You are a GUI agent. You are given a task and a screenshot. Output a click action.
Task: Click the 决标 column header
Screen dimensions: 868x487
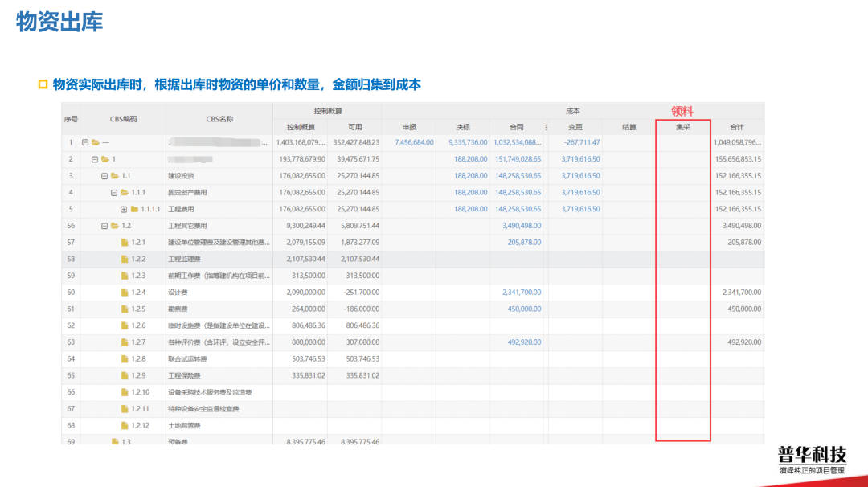click(463, 127)
